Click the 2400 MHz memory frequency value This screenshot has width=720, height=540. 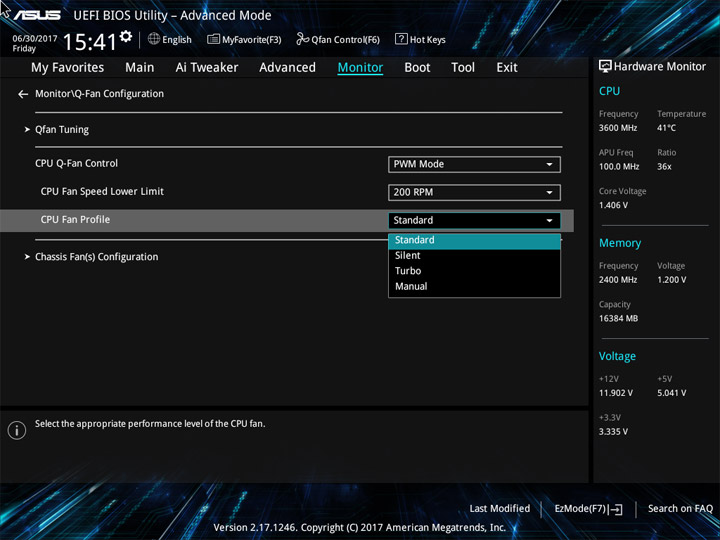(x=618, y=280)
